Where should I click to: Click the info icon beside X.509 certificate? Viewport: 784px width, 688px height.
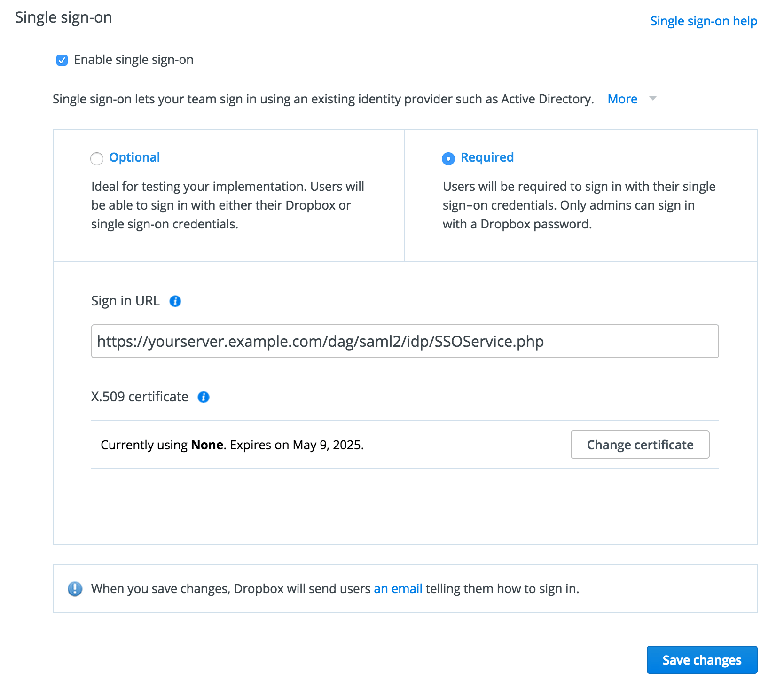coord(203,397)
